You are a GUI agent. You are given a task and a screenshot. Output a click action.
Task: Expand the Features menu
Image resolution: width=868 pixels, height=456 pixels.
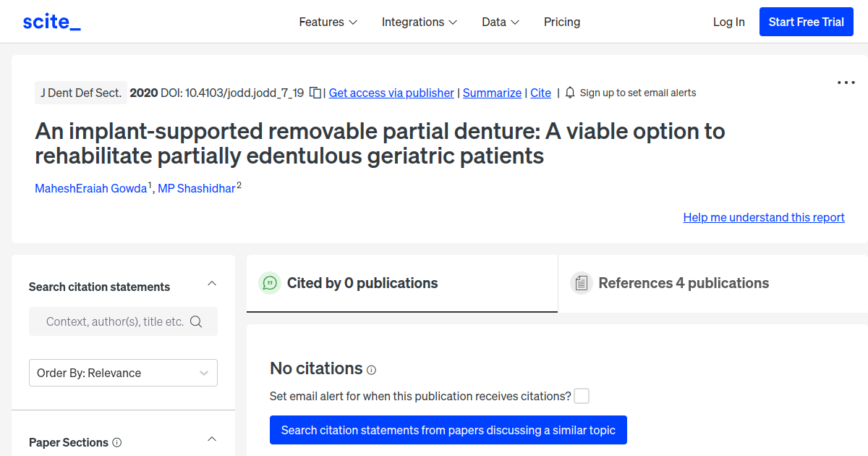point(328,22)
